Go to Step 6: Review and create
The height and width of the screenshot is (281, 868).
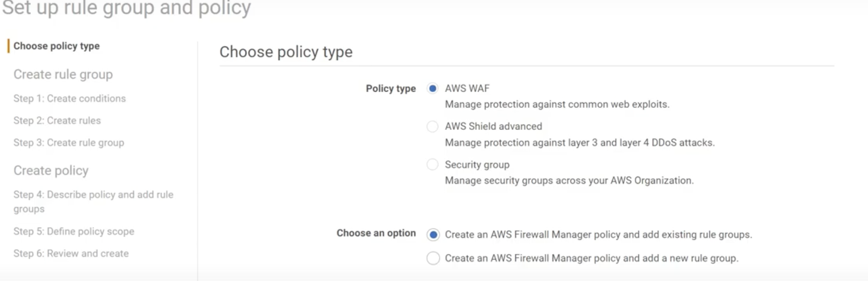pyautogui.click(x=71, y=253)
